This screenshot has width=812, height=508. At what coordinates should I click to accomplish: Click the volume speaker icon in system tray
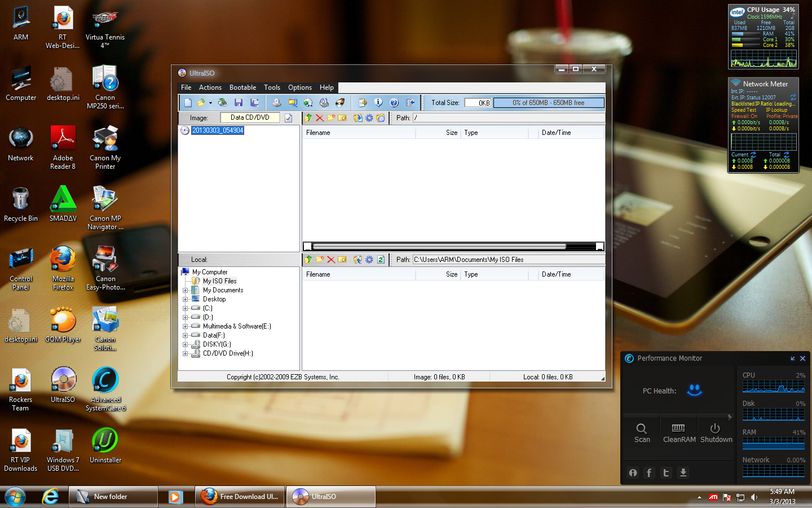pyautogui.click(x=754, y=497)
